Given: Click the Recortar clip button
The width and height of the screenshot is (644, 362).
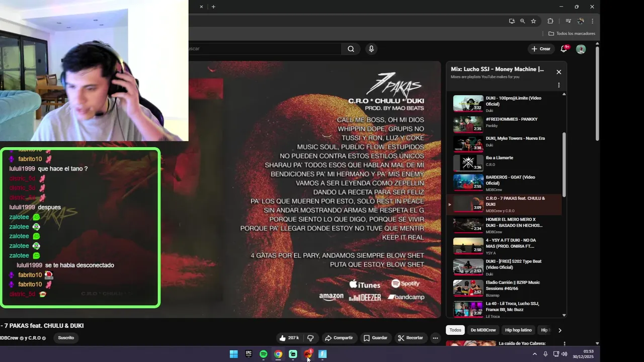Looking at the screenshot, I should point(410,338).
